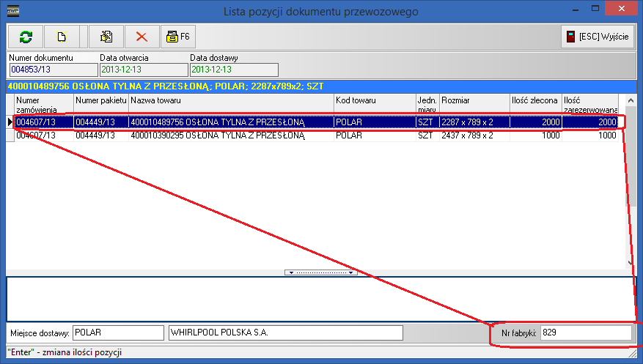Click the Data dostawy date field
This screenshot has width=643, height=364.
(233, 70)
